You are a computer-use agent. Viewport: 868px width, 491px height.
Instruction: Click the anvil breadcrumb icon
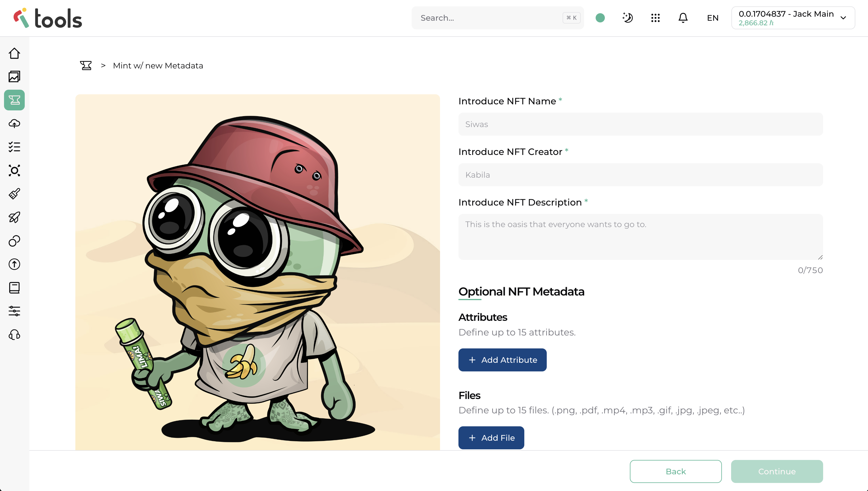[x=86, y=66]
